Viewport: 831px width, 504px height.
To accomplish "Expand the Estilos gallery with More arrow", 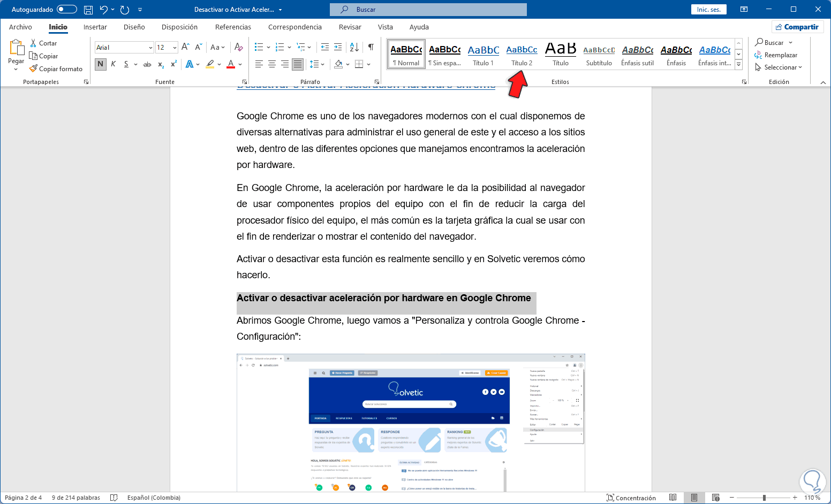I will pos(738,65).
